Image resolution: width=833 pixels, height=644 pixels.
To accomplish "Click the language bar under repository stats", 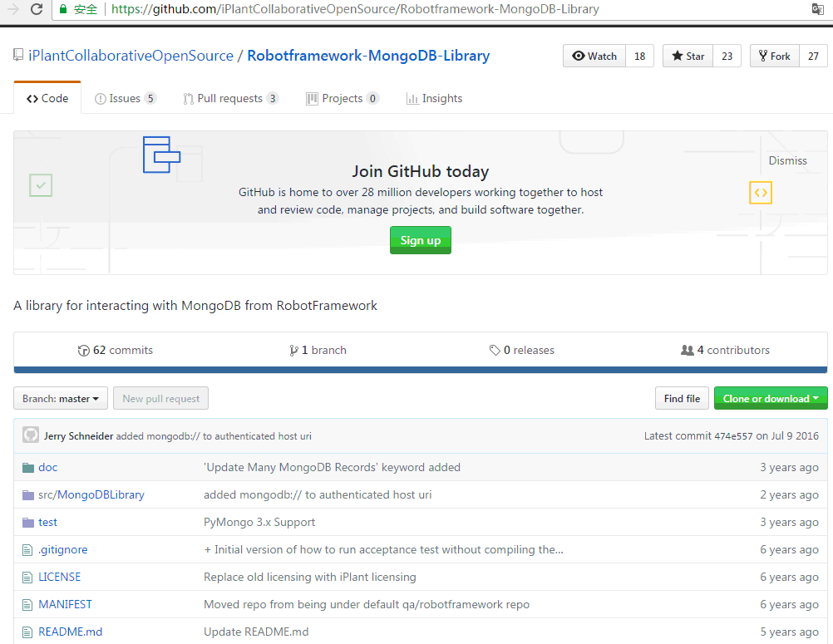I will 420,370.
